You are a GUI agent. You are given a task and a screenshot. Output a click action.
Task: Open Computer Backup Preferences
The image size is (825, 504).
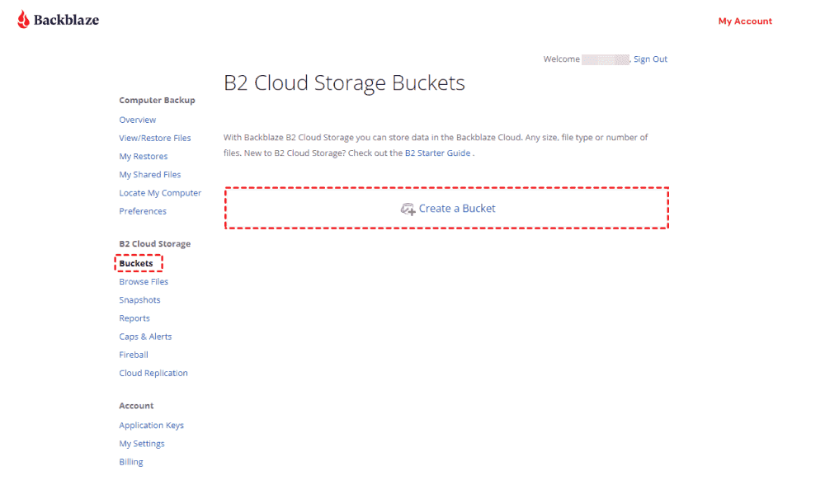coord(143,211)
